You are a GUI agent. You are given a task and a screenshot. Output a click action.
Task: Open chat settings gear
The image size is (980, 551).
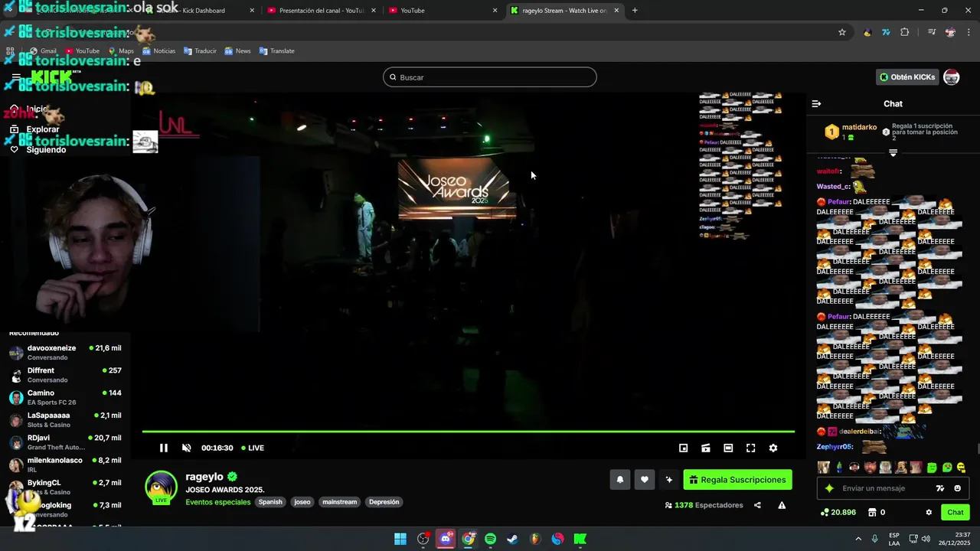click(x=929, y=512)
